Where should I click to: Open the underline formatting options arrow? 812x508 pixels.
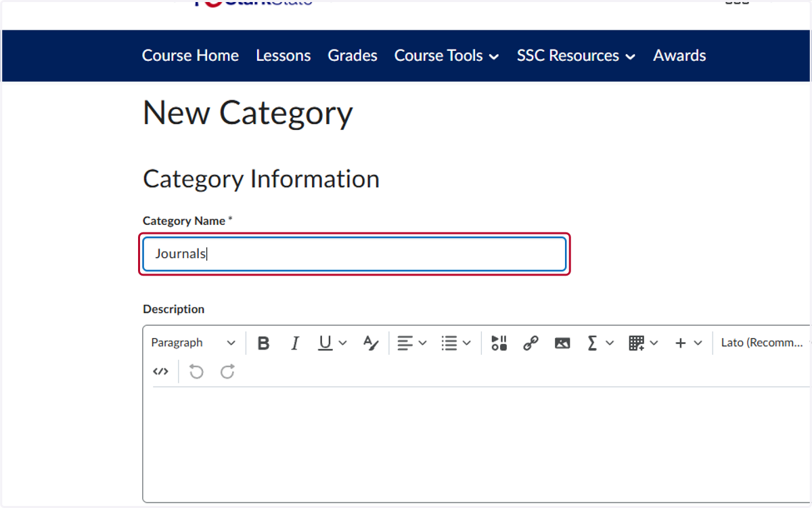342,343
